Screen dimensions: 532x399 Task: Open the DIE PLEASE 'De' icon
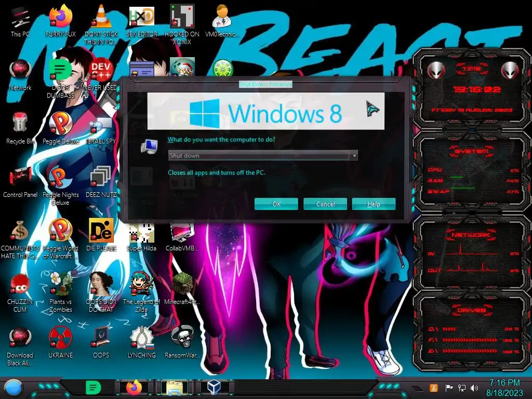[x=101, y=235]
